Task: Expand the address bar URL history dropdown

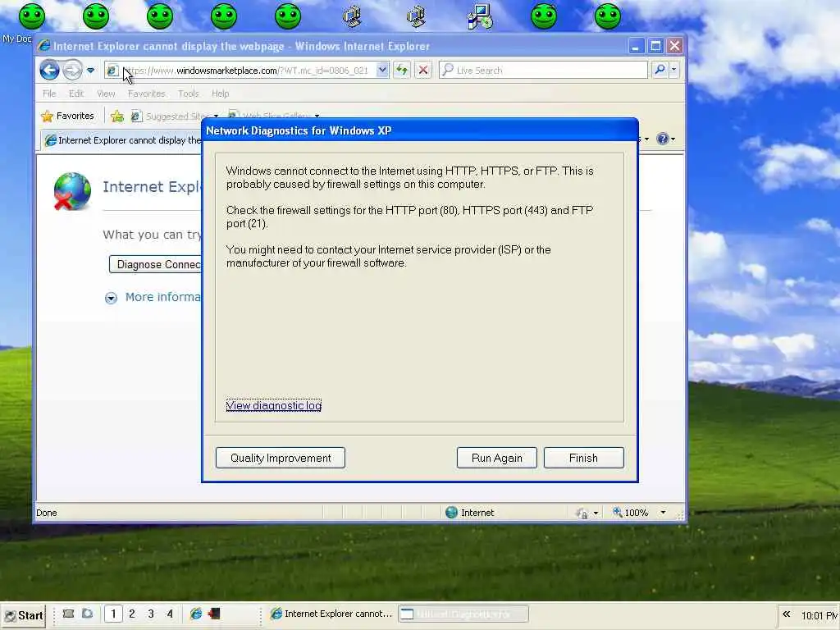Action: (382, 71)
